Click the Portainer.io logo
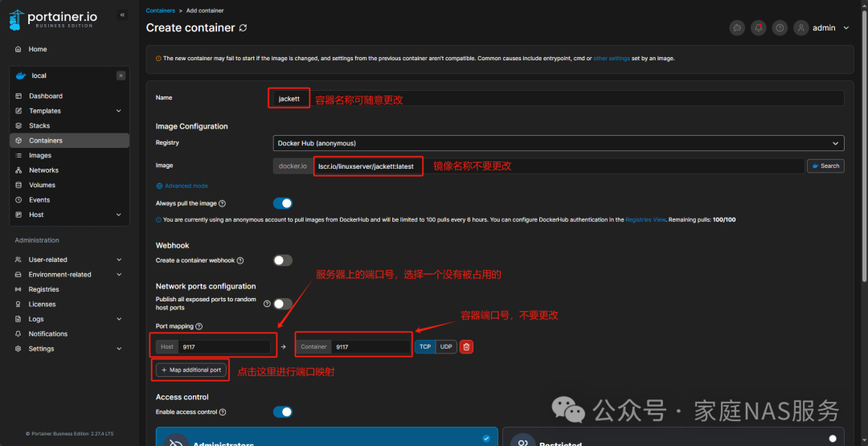 pos(53,19)
